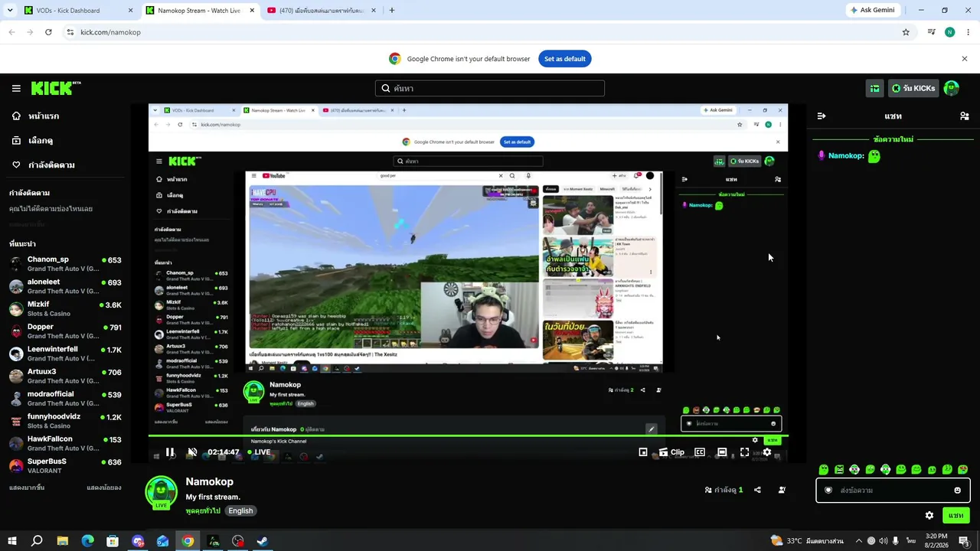Open the Kick hamburger sidebar menu

click(x=16, y=88)
